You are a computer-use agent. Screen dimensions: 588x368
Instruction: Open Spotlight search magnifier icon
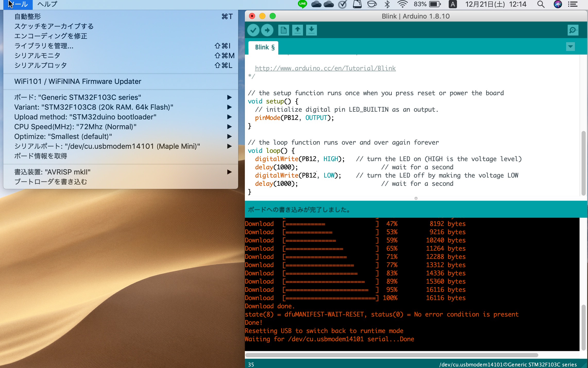[541, 4]
